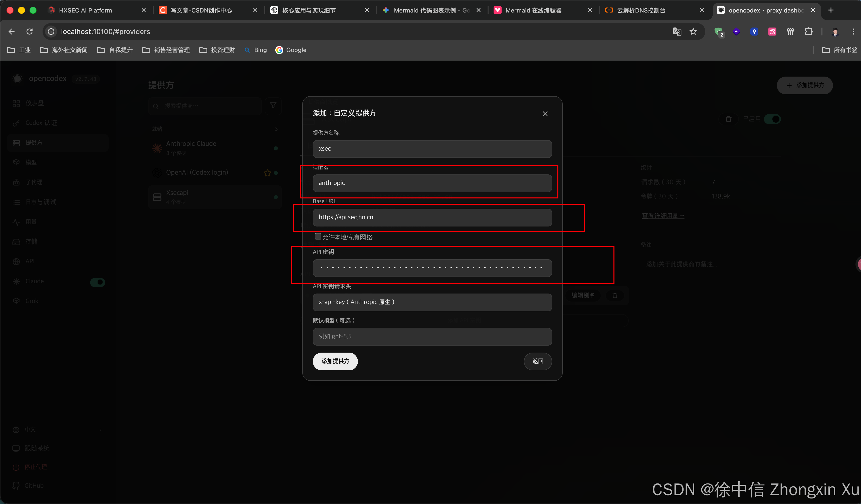This screenshot has width=861, height=504.
Task: Click the favorite star on OpenAI (Codex login) row
Action: pyautogui.click(x=267, y=173)
